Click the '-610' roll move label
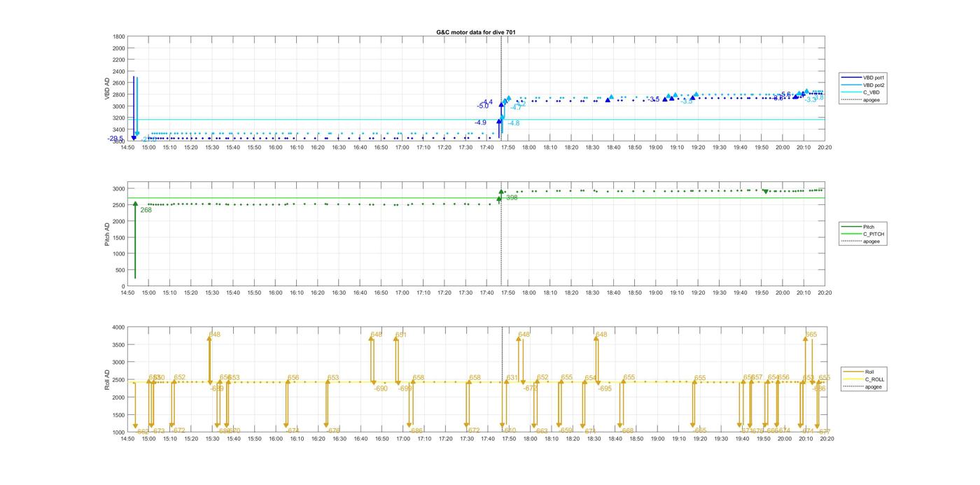Viewport: 980px width, 485px height. pyautogui.click(x=509, y=430)
